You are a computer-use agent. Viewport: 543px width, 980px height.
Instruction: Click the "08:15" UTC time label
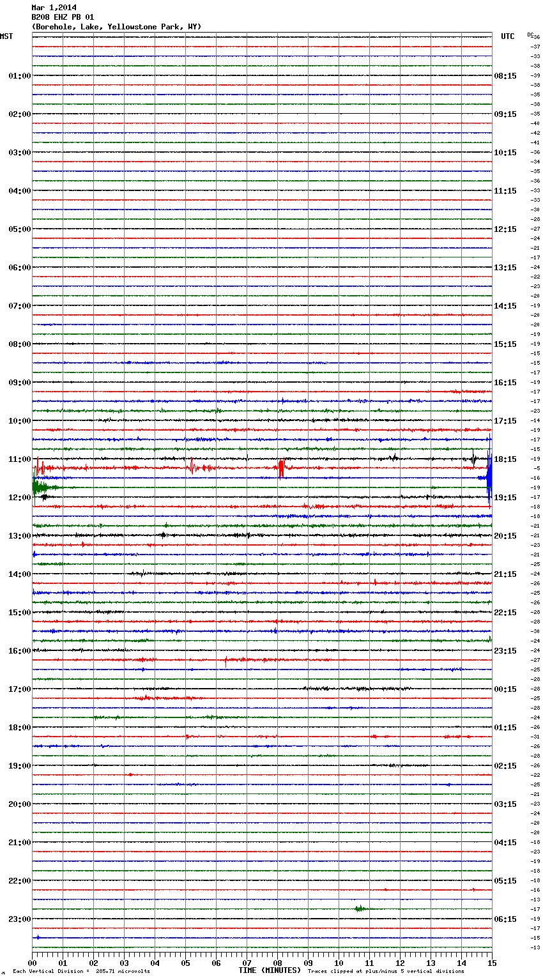(505, 76)
